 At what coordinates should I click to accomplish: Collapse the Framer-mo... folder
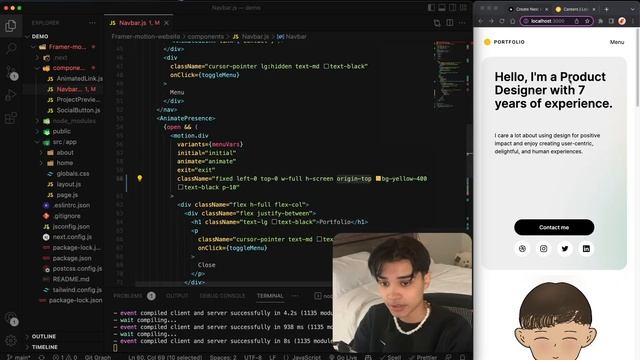34,47
